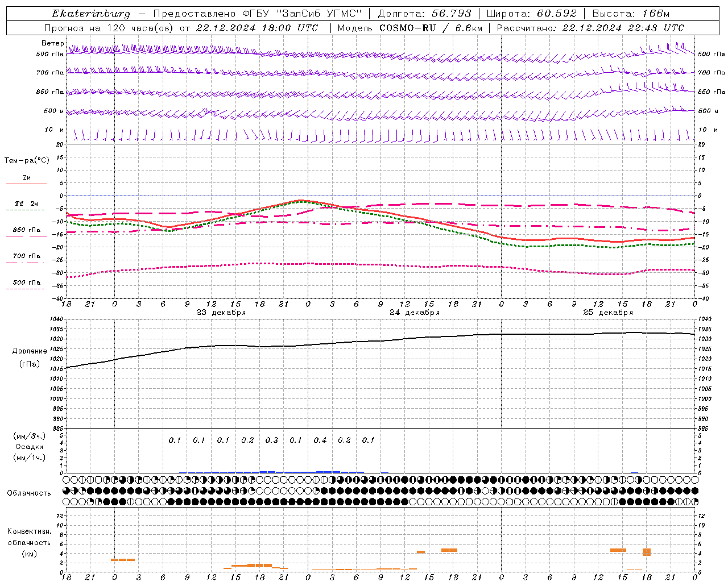Click the "0.4" precipitation value
Image resolution: width=728 pixels, height=582 pixels.
point(320,440)
